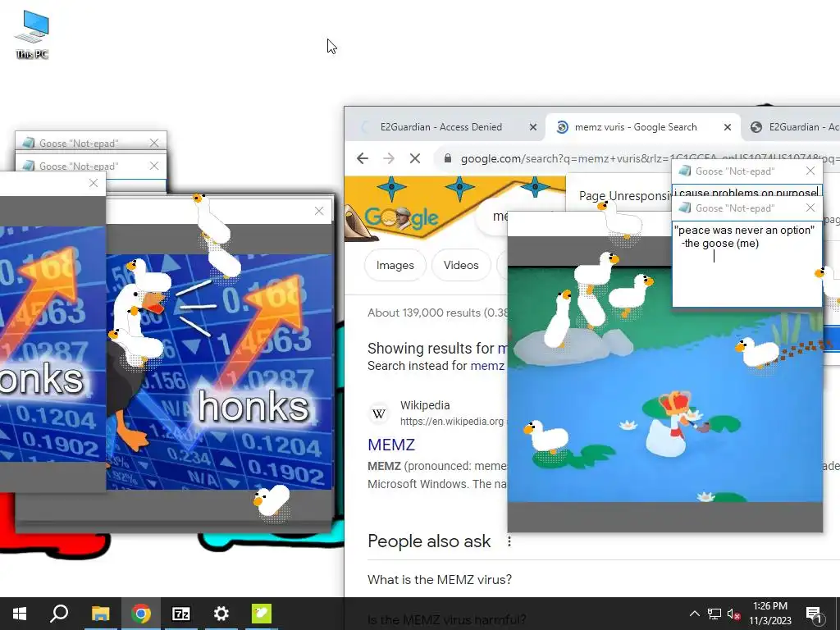840x630 pixels.
Task: Open the This PC desktop icon
Action: 32,34
